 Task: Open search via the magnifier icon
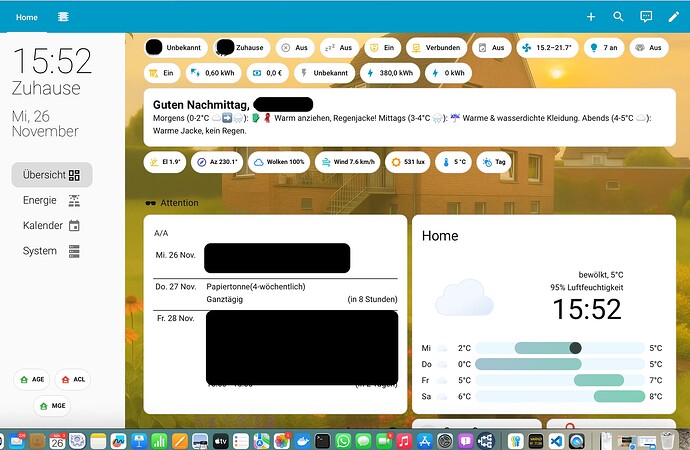point(618,17)
